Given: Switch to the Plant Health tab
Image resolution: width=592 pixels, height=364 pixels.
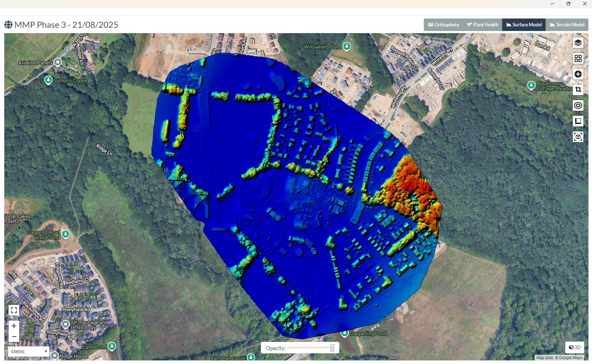Looking at the screenshot, I should pyautogui.click(x=483, y=25).
